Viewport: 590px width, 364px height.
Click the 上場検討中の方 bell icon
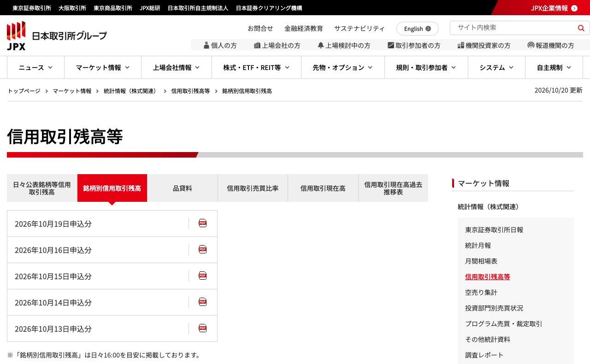(321, 45)
